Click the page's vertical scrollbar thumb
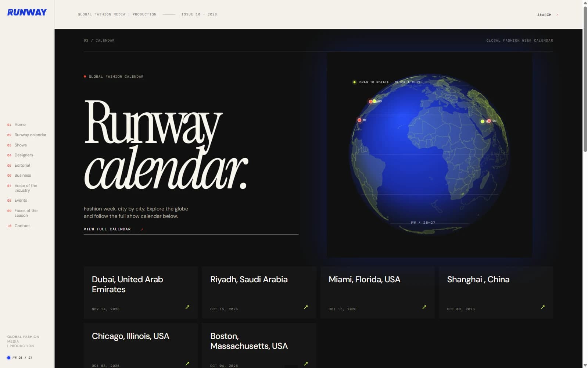The image size is (588, 368). point(585,79)
